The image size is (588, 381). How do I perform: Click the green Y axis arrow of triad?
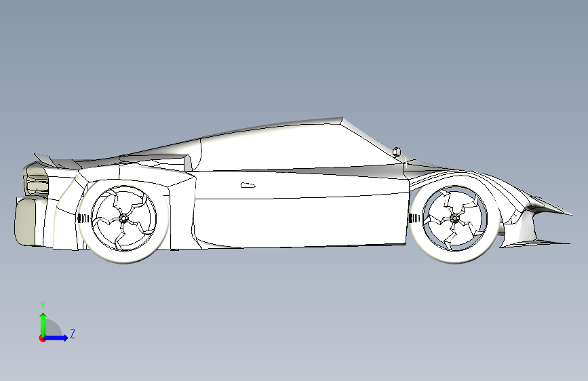tap(43, 325)
